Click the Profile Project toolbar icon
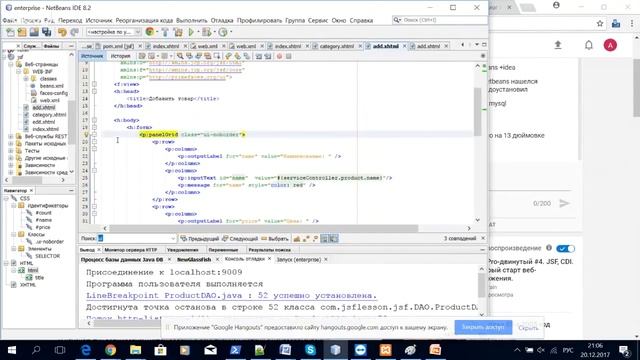The height and width of the screenshot is (360, 640). click(x=223, y=32)
